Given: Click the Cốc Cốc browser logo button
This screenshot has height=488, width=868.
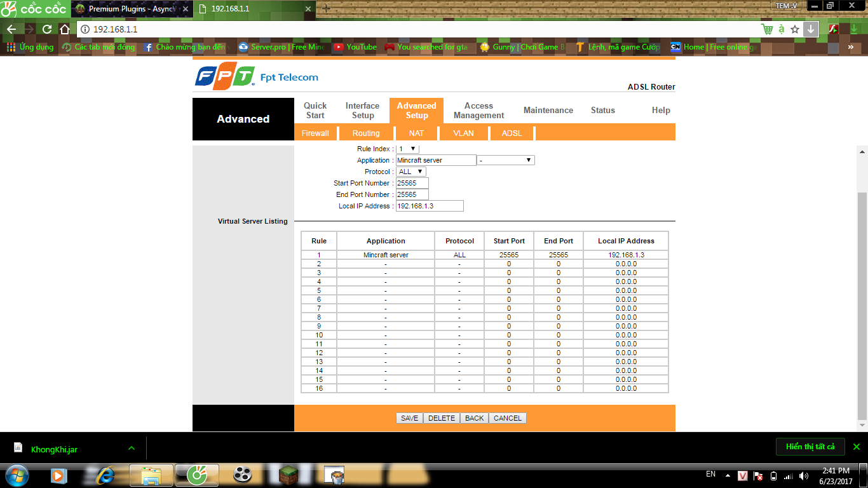Looking at the screenshot, I should 34,9.
